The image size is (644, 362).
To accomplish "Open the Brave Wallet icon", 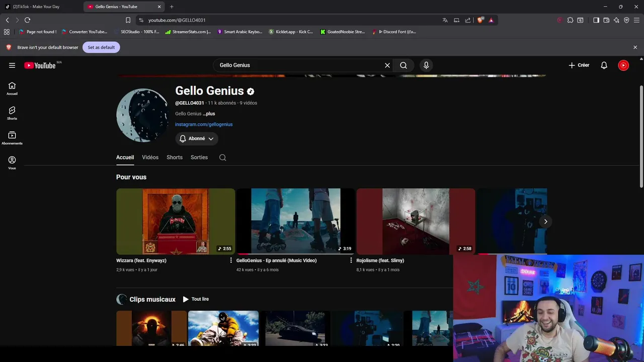I will [606, 20].
